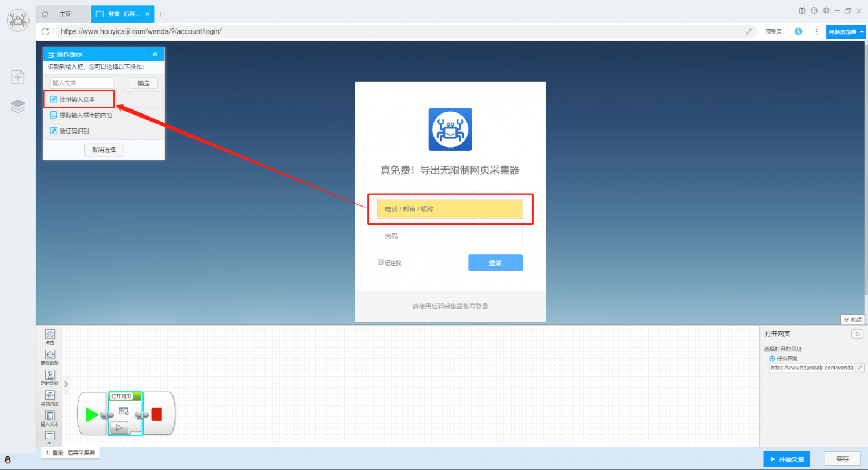Click the blue crab logo on login card
The height and width of the screenshot is (470, 868).
coord(450,129)
